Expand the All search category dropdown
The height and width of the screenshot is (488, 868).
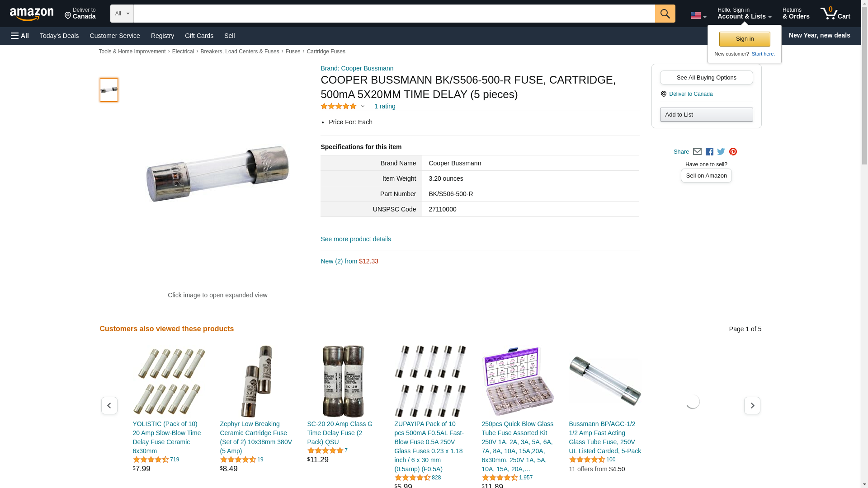(122, 14)
